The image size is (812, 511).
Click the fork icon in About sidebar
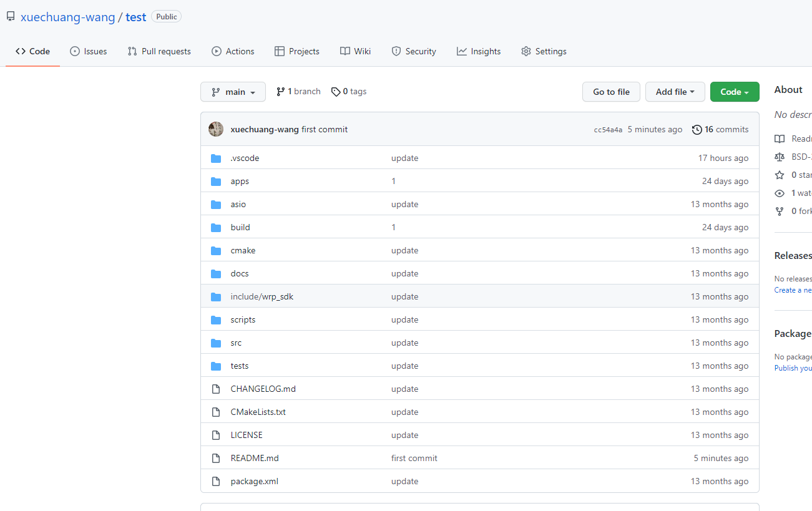click(x=780, y=212)
